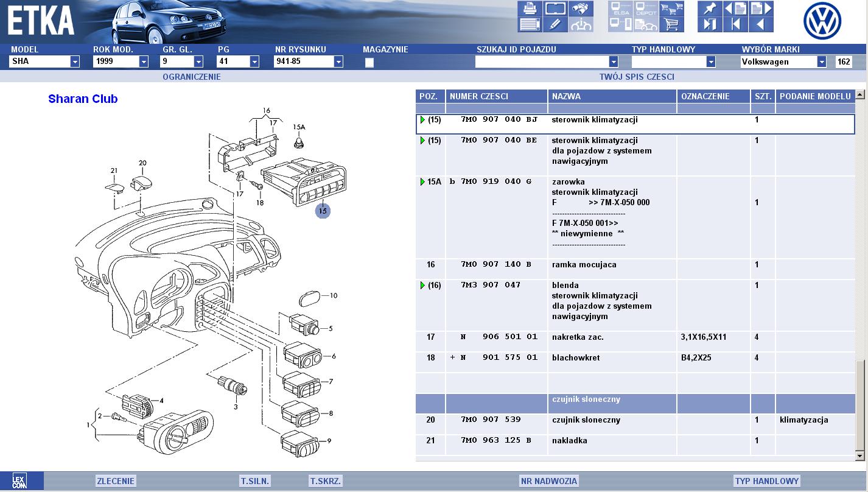Click the multiple shopping carts icon
868x492 pixels.
672,9
